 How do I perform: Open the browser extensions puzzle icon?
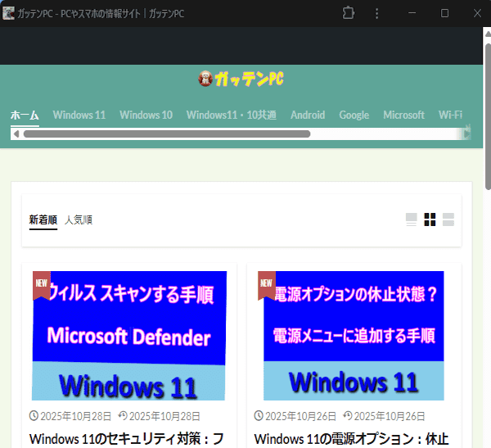pyautogui.click(x=349, y=13)
